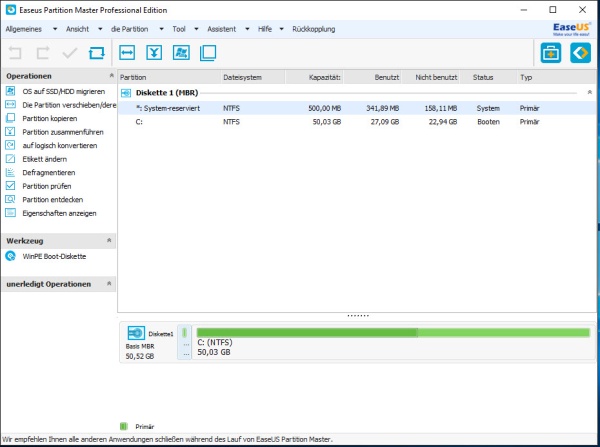
Task: Click the 'Partition prüfen' sidebar icon
Action: [10, 186]
